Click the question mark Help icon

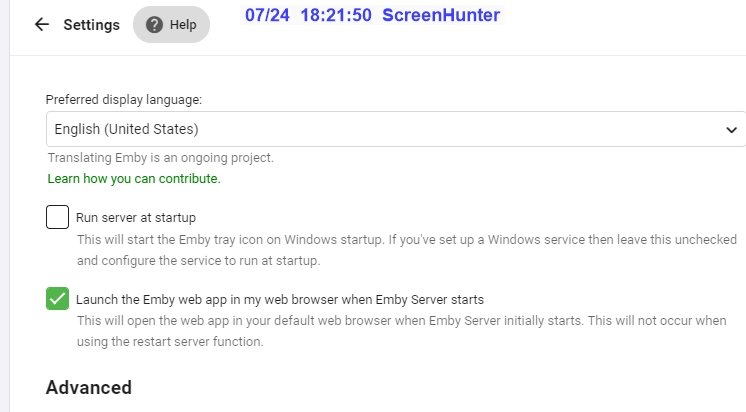[x=154, y=25]
